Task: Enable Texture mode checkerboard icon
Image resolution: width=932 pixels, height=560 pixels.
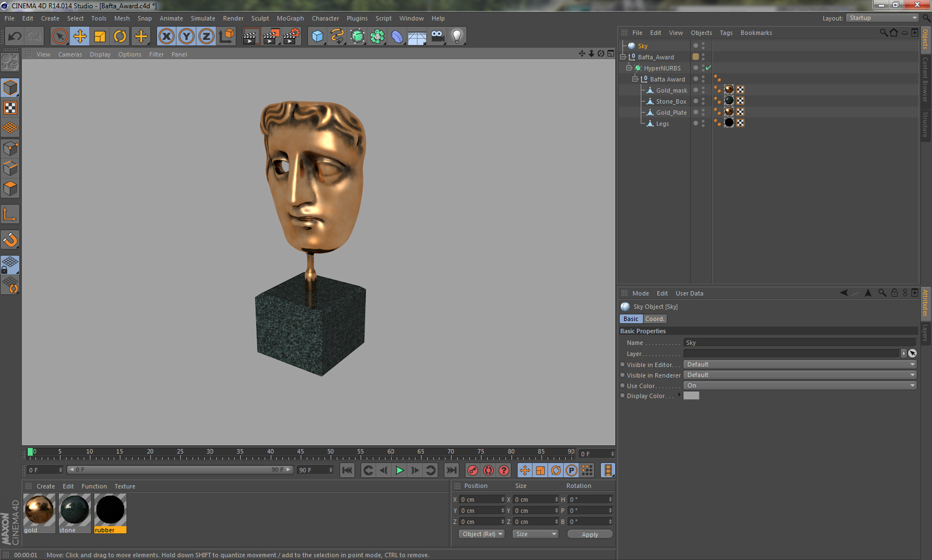Action: 11,108
